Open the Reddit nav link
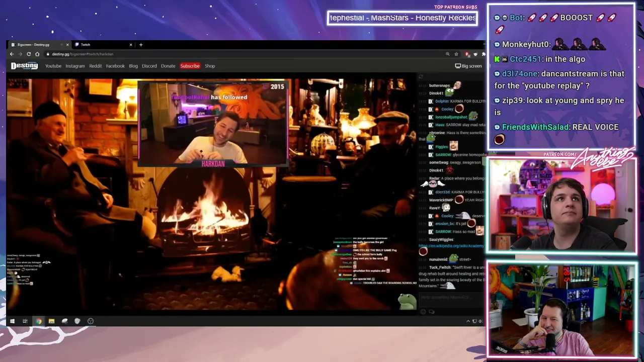The height and width of the screenshot is (362, 644). [x=96, y=66]
